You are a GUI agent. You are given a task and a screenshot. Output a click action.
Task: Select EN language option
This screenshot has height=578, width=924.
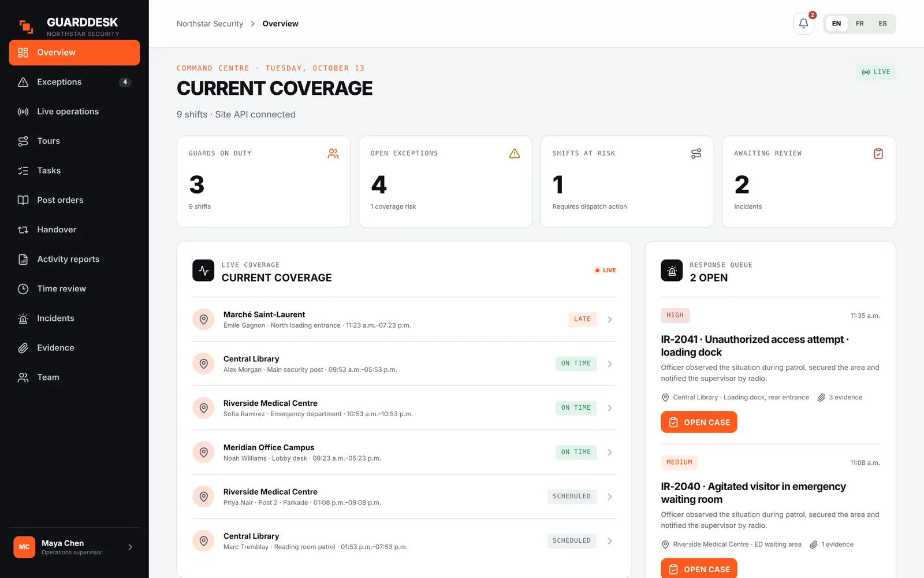pyautogui.click(x=836, y=24)
